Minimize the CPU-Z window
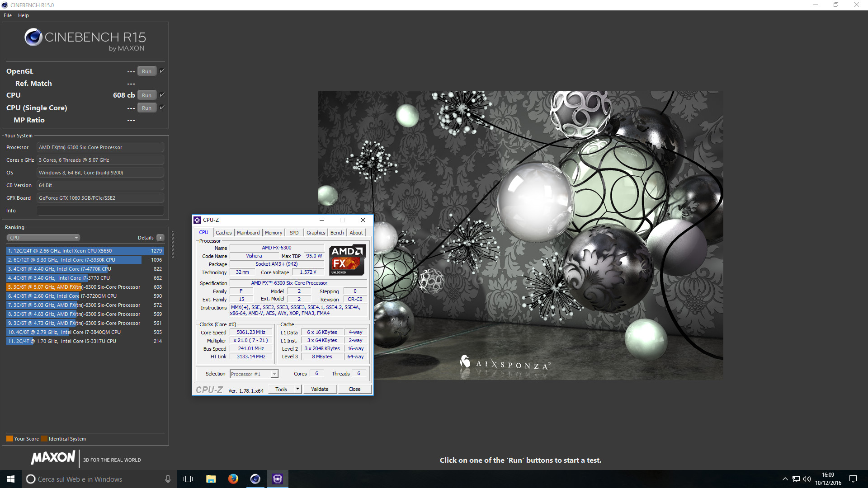The height and width of the screenshot is (488, 868). coord(322,220)
